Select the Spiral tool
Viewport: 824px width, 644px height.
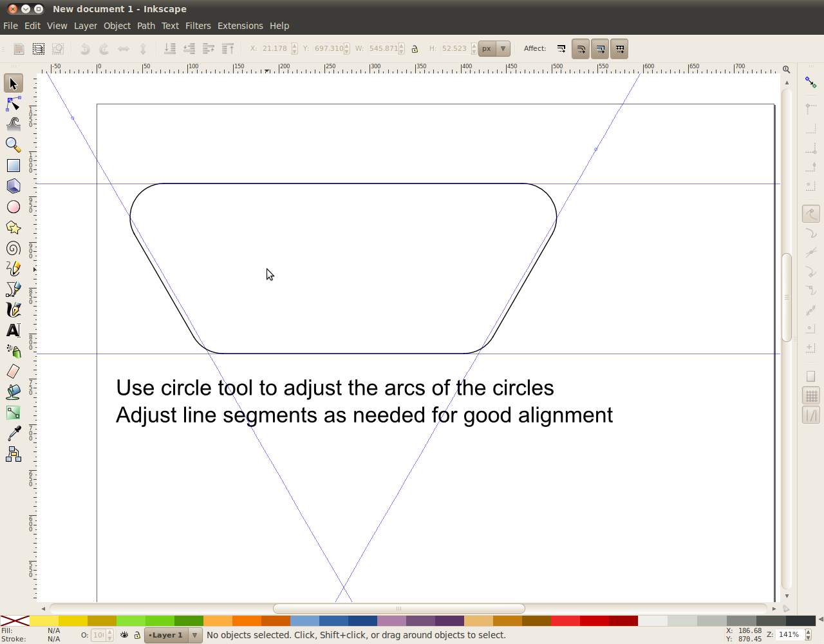pos(14,248)
